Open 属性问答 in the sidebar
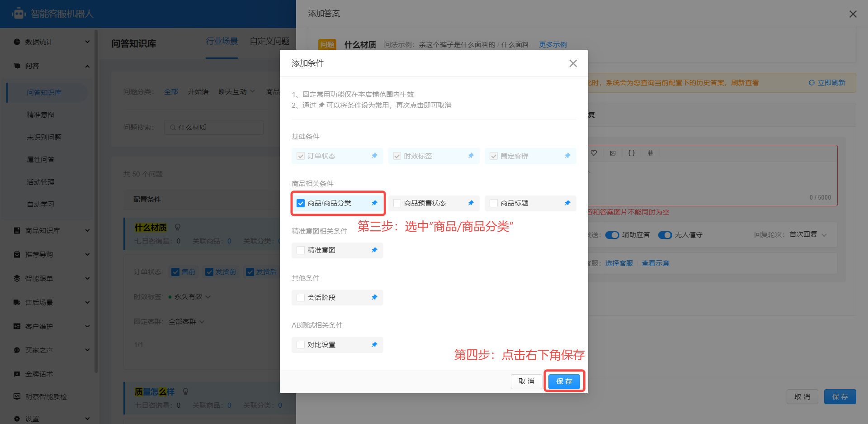 click(x=41, y=160)
